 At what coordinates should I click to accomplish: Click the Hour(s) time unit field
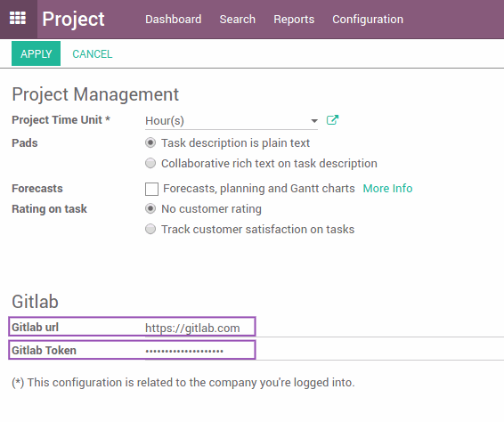coord(232,121)
